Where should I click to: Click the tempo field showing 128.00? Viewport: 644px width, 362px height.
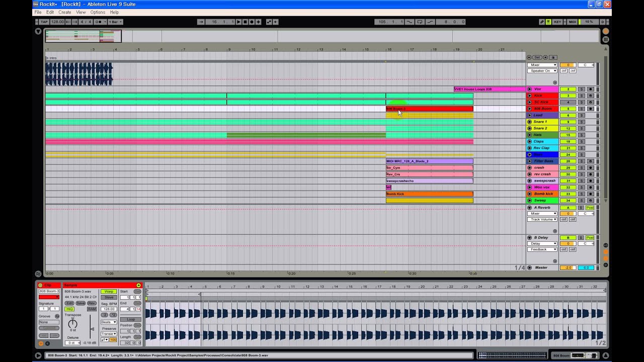(x=57, y=22)
